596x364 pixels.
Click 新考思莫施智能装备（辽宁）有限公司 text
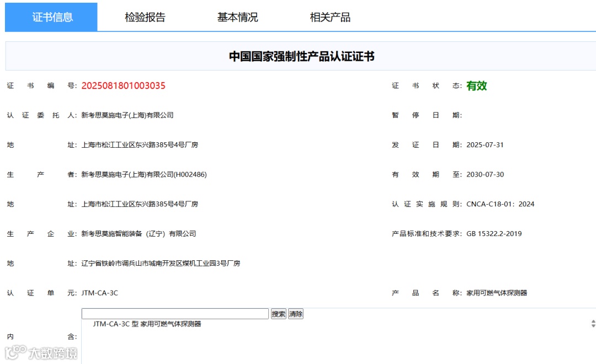point(139,234)
